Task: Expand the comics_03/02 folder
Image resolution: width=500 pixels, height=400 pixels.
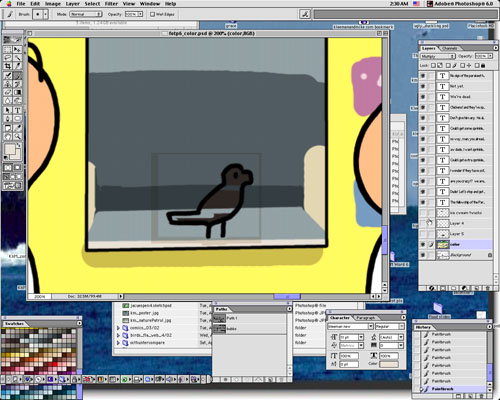Action: pos(118,328)
